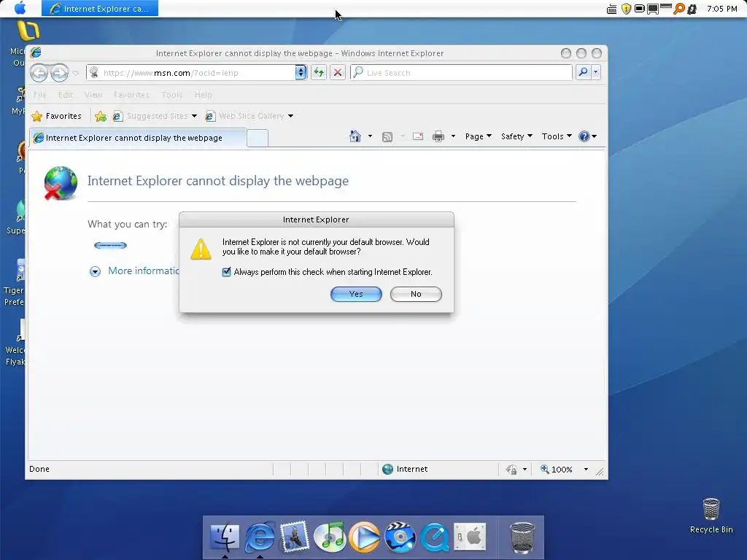The height and width of the screenshot is (560, 747).
Task: Open the Page command menu
Action: pos(479,136)
